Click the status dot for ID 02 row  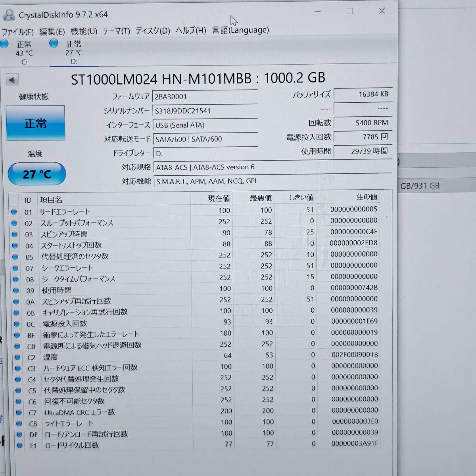pos(14,223)
